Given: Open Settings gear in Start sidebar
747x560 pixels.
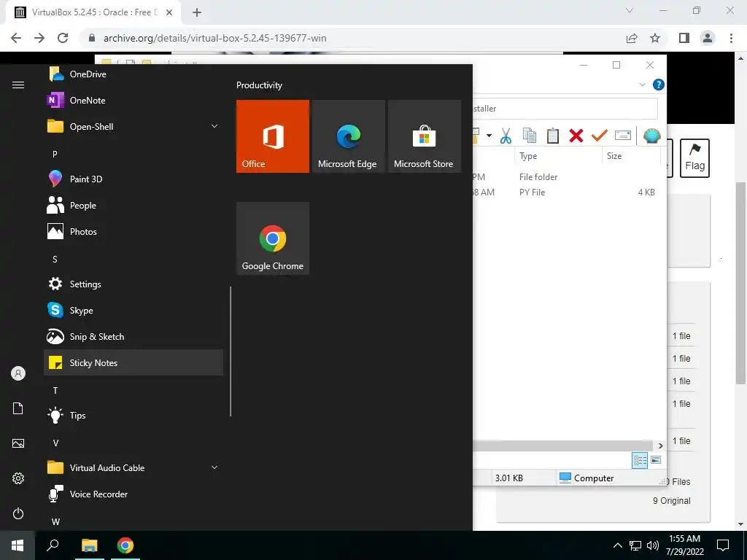Looking at the screenshot, I should pyautogui.click(x=18, y=478).
